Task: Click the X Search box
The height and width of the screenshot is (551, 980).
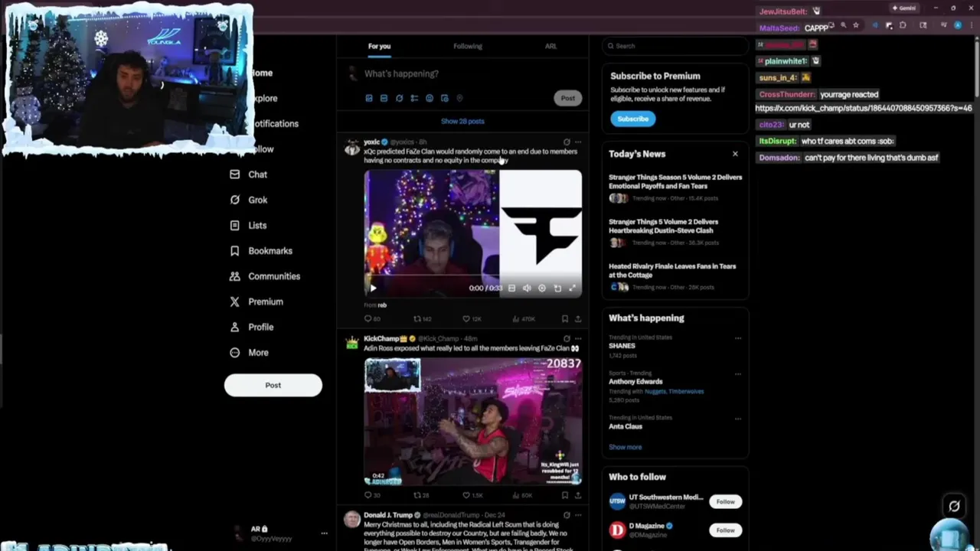Action: click(x=675, y=46)
